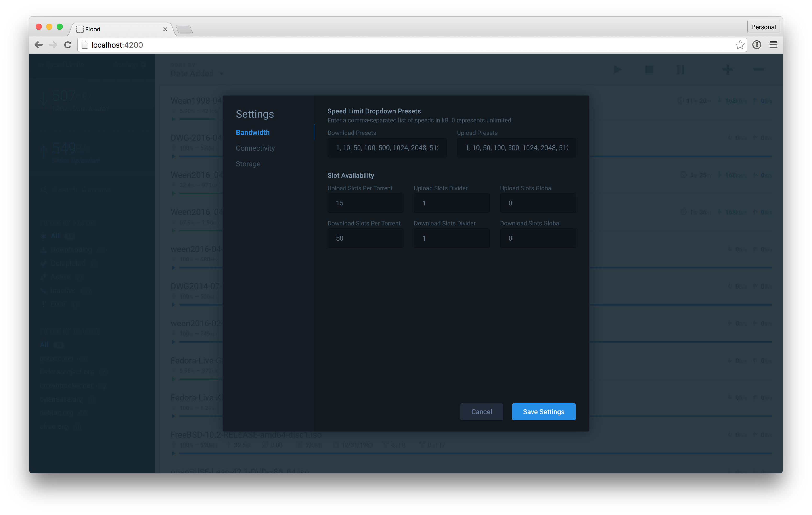Open the Chrome hamburger menu

(x=774, y=45)
